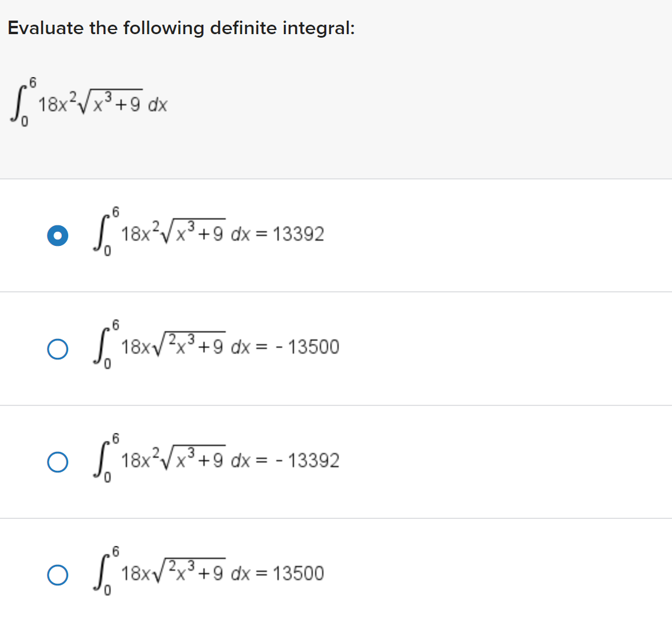
Task: Select the radio button for answer -13500
Action: (x=57, y=348)
